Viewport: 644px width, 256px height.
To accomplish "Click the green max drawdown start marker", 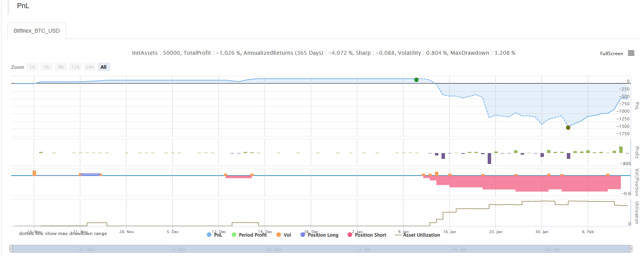I will click(x=416, y=80).
